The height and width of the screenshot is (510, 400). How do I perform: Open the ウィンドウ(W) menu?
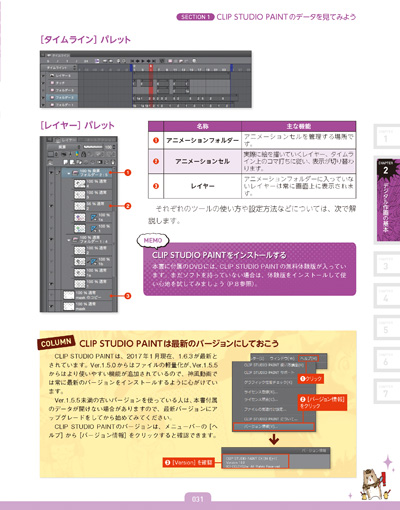click(282, 358)
